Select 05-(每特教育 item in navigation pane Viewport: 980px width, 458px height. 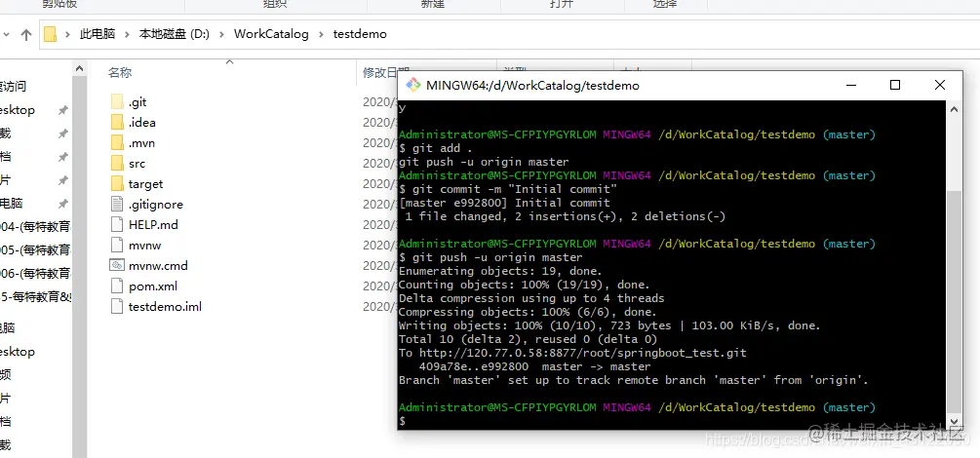[x=36, y=249]
